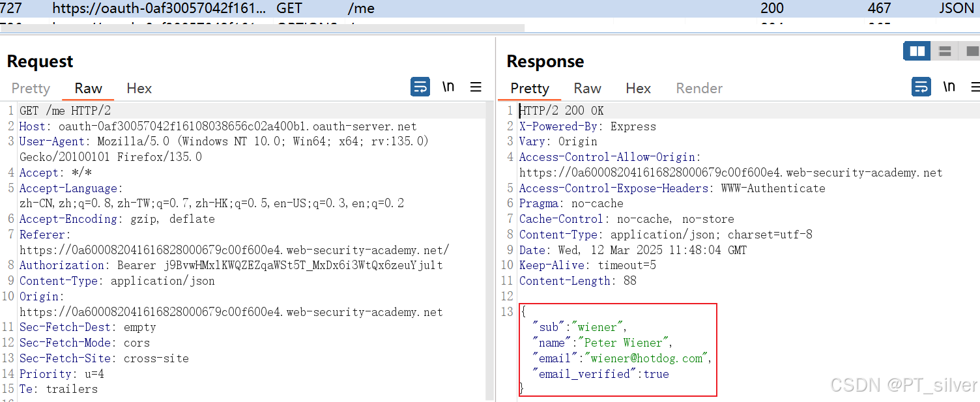
Task: Click the 467 length cell in row 727
Action: pyautogui.click(x=879, y=8)
